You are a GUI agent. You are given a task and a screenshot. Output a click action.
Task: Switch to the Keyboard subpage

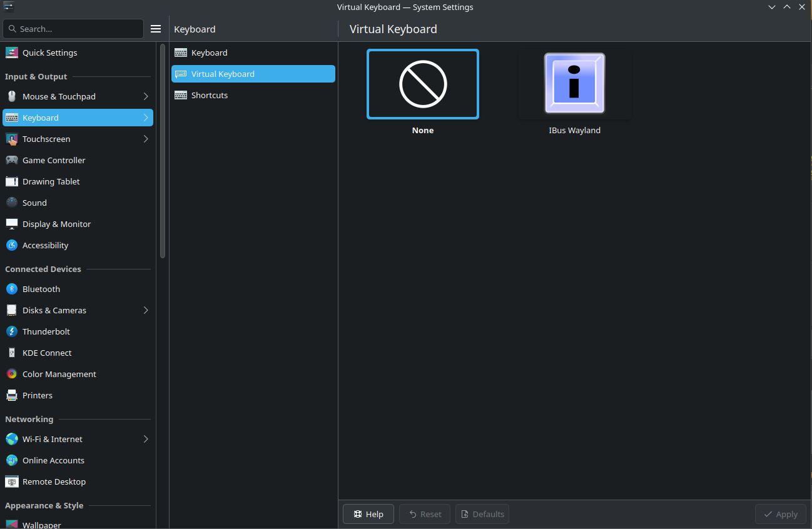pyautogui.click(x=209, y=53)
